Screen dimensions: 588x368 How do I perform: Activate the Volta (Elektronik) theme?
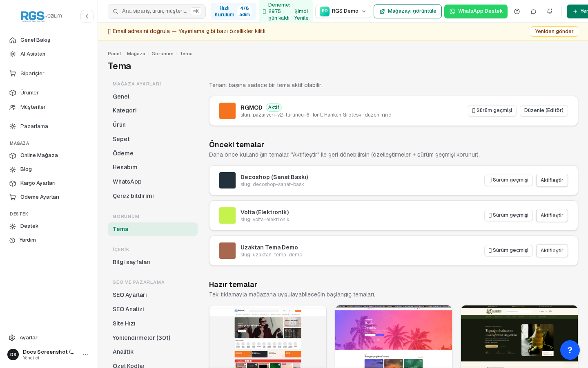552,215
